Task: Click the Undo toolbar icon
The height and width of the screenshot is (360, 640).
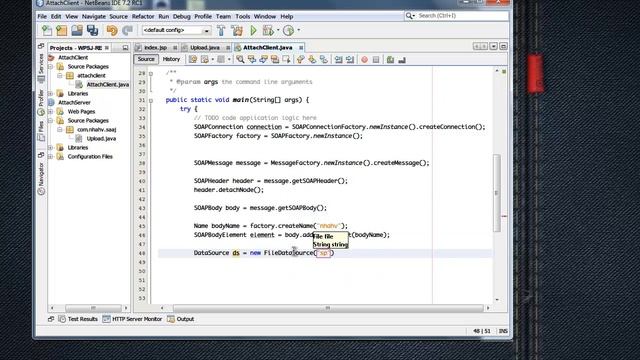Action: pos(112,30)
